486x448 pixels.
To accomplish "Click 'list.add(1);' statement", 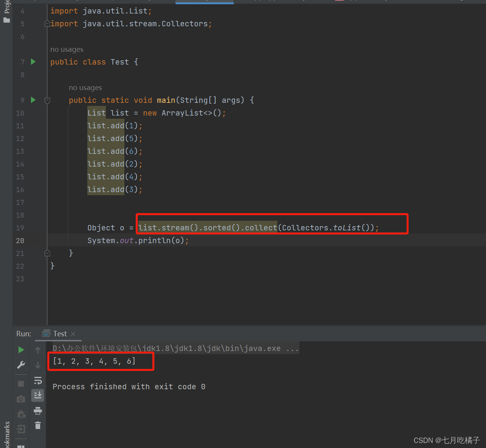I will tap(115, 126).
